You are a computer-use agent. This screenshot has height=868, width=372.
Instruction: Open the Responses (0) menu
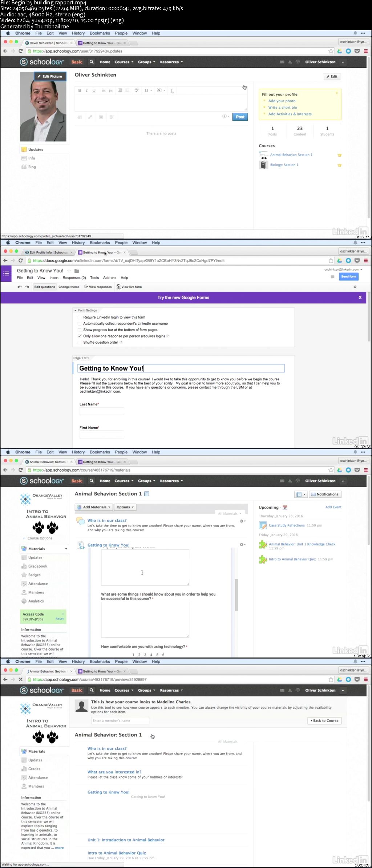(x=74, y=278)
